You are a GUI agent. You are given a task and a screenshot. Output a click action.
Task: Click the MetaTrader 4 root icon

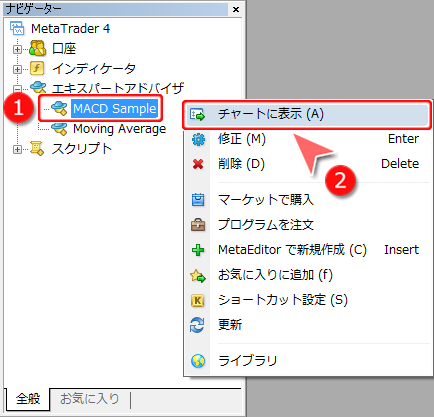17,28
